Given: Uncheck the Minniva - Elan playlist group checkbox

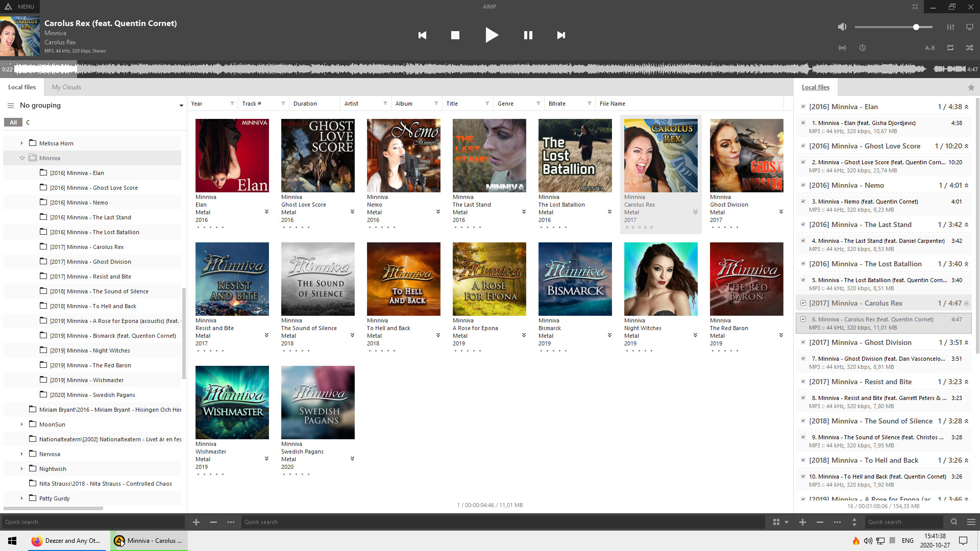Looking at the screenshot, I should point(803,107).
